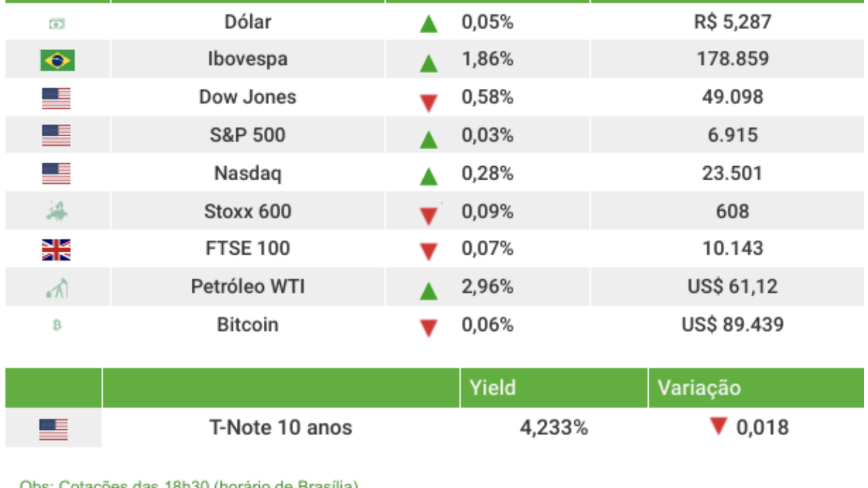
Task: Click the Nasdaq index name
Action: (x=248, y=174)
